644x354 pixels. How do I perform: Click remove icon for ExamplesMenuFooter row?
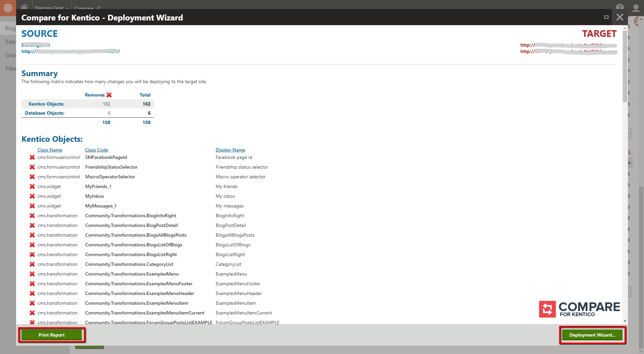click(x=32, y=284)
